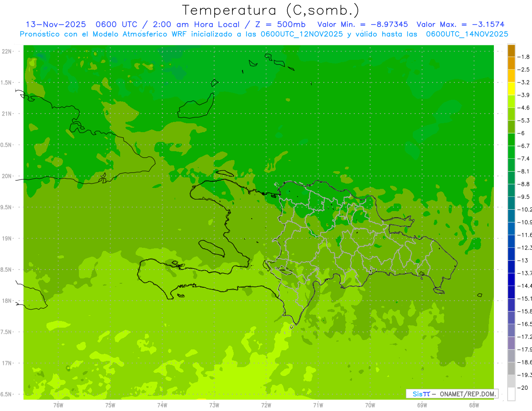Screen dimensions: 532x411
Task: Click the -2.5 colorbar label
Action: click(x=524, y=70)
